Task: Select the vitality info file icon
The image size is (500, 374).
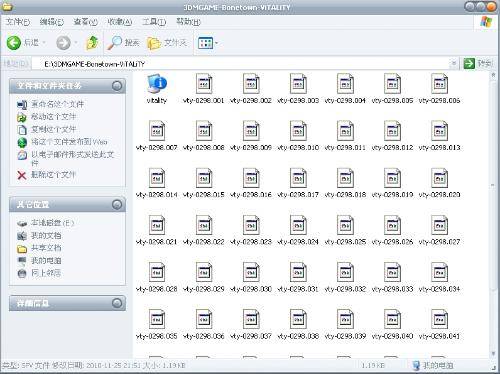Action: [157, 83]
